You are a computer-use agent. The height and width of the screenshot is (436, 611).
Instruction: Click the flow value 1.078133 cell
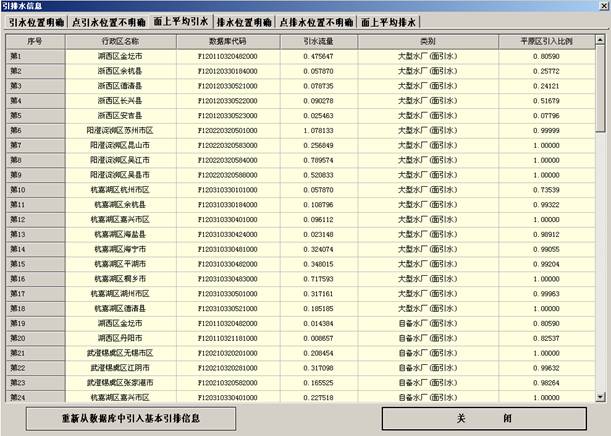[320, 130]
